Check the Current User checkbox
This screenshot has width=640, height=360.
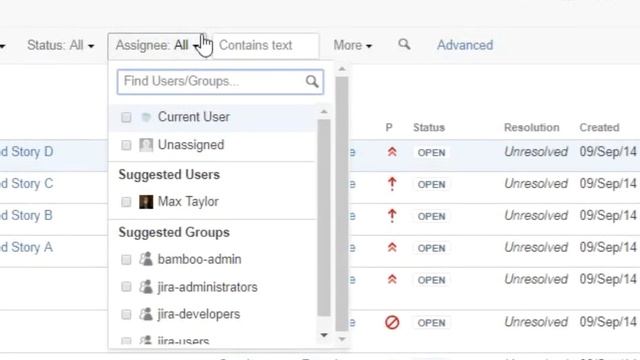tap(126, 117)
